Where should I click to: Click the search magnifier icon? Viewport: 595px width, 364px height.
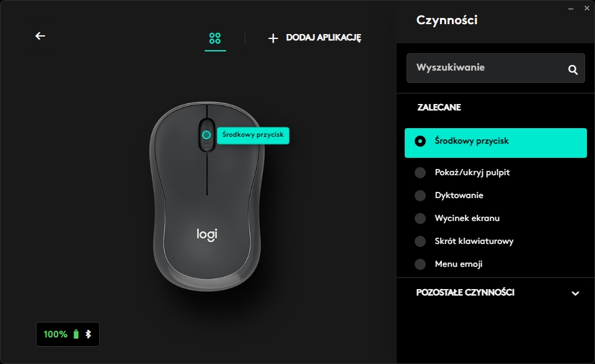pyautogui.click(x=573, y=69)
